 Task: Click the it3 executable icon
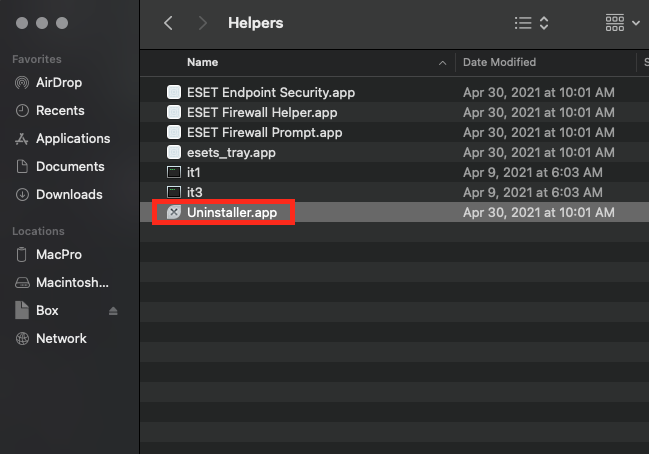coord(174,192)
